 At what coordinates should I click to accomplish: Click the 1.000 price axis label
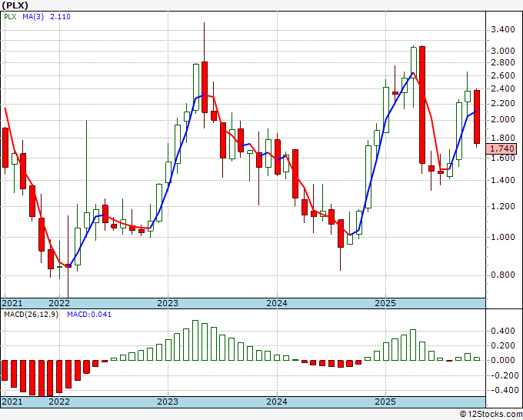(503, 237)
